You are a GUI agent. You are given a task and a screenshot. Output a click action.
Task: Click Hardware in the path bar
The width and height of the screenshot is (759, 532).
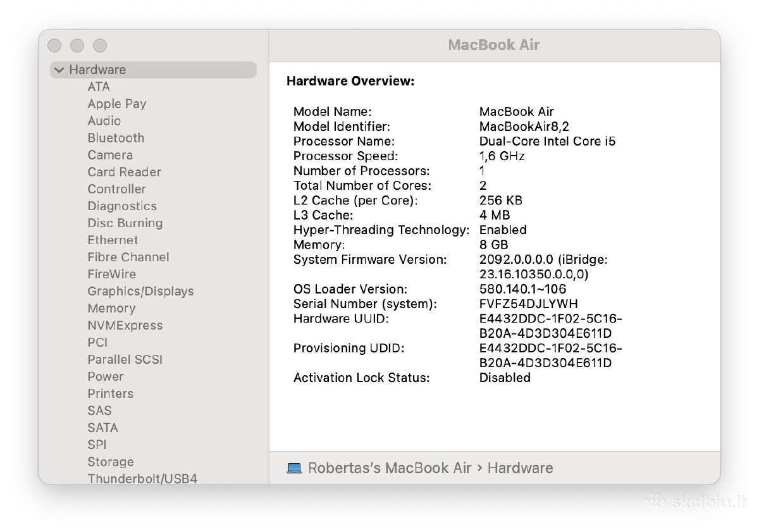[x=520, y=468]
